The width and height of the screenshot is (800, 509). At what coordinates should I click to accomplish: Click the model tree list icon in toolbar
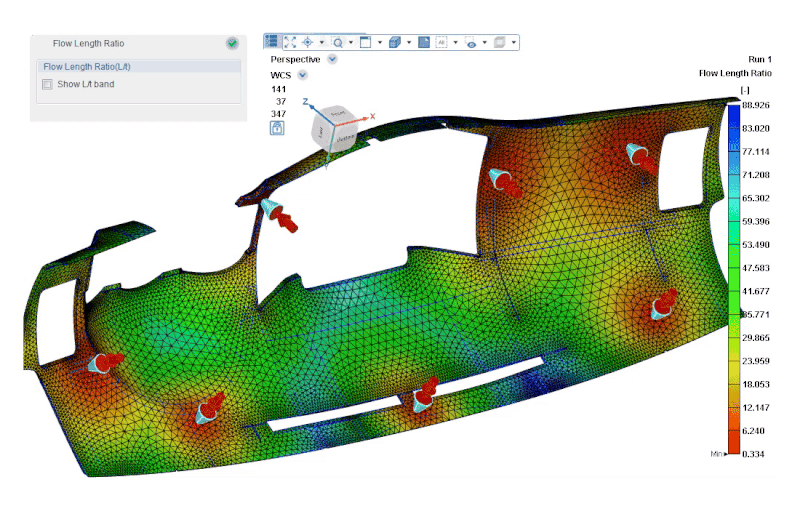click(272, 42)
